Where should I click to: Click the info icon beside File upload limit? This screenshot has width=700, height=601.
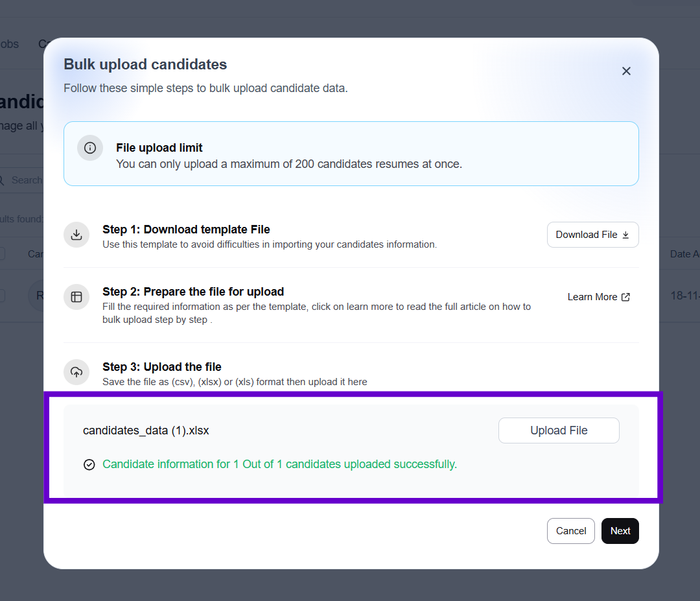click(90, 148)
